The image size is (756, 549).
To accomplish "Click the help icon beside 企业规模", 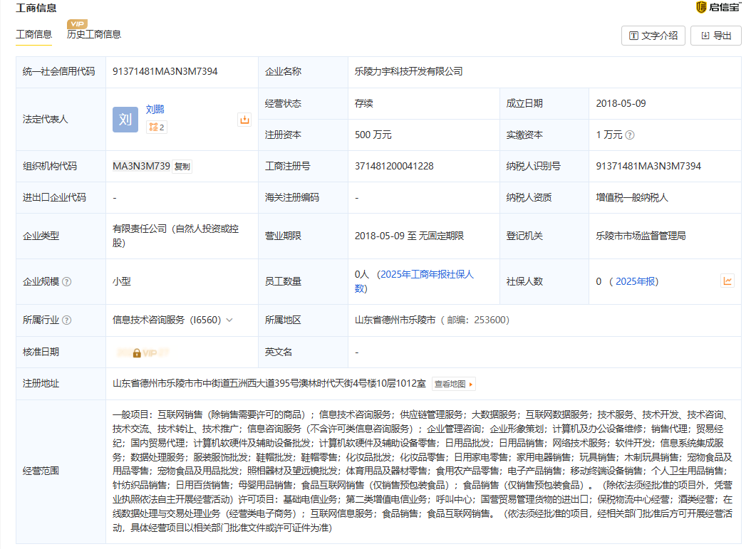I will coord(67,281).
